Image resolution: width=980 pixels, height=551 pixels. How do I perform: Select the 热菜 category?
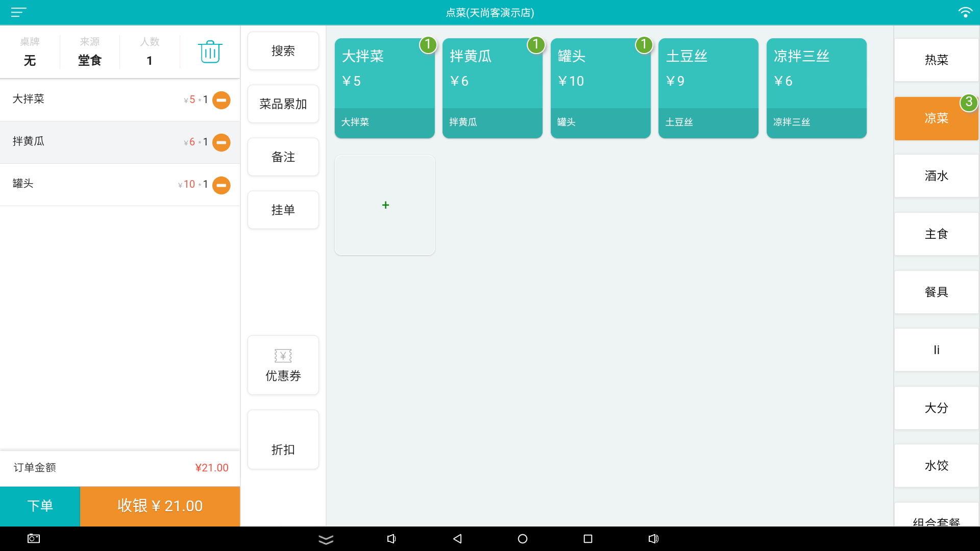(937, 60)
